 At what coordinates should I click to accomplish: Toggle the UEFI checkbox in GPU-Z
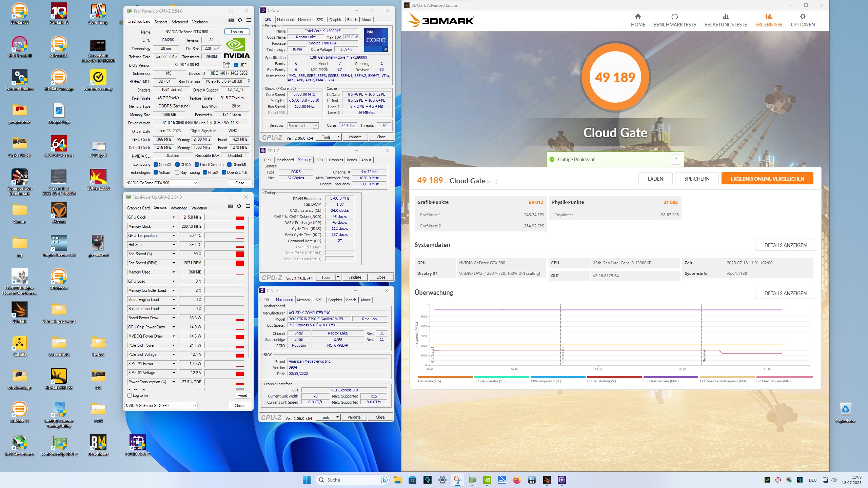(236, 65)
